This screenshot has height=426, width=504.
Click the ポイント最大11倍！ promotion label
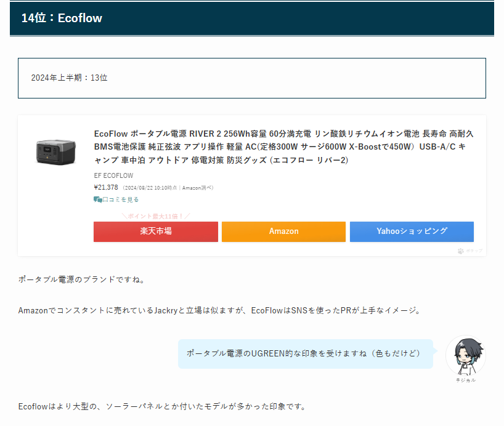(x=155, y=216)
